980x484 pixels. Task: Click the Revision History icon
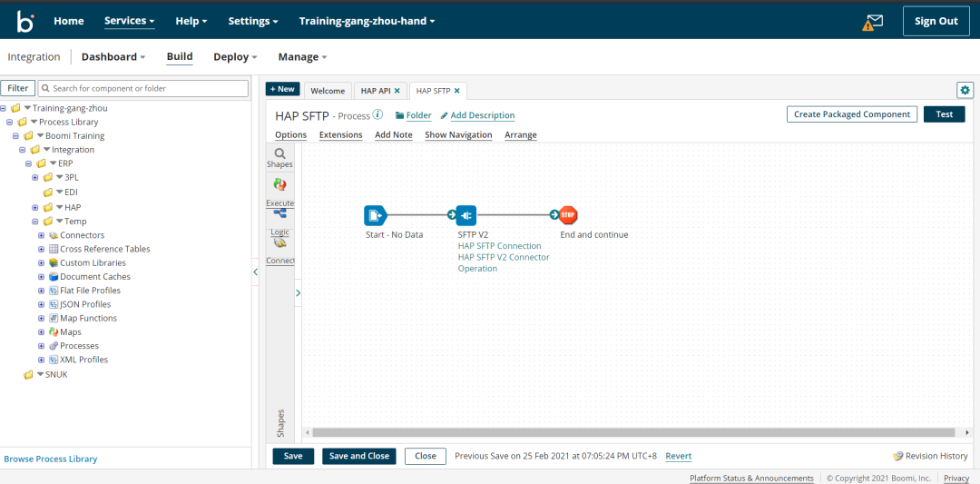tap(898, 456)
